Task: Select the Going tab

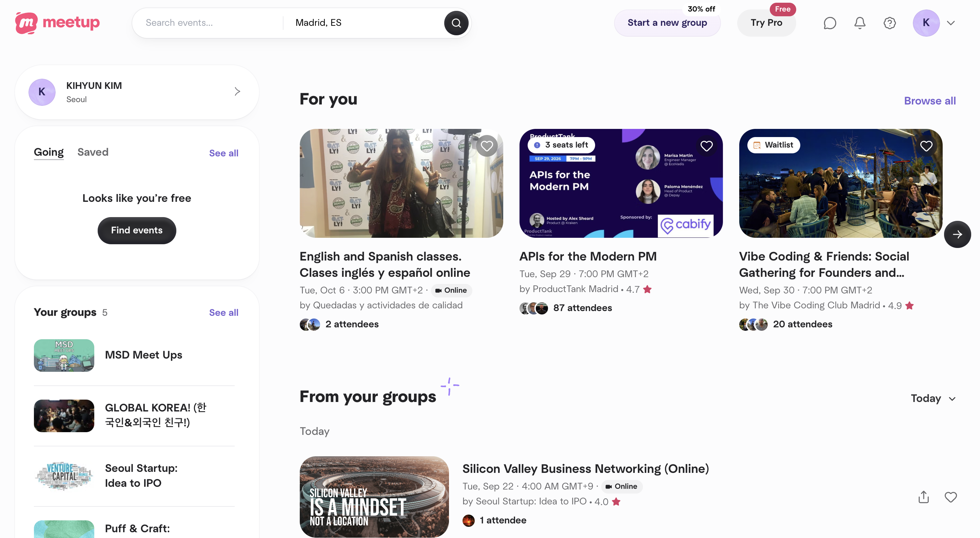Action: (x=49, y=152)
